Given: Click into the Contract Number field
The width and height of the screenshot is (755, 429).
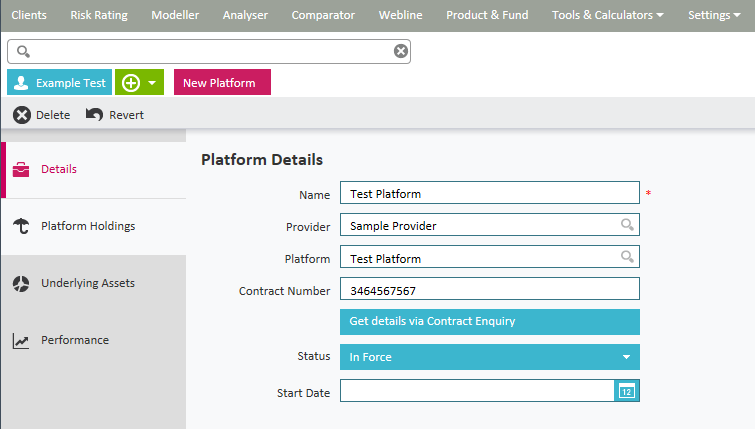Looking at the screenshot, I should [x=489, y=291].
